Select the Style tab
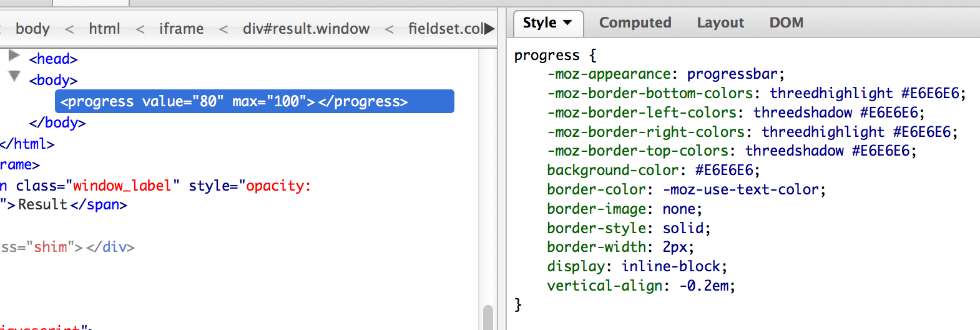 tap(539, 23)
